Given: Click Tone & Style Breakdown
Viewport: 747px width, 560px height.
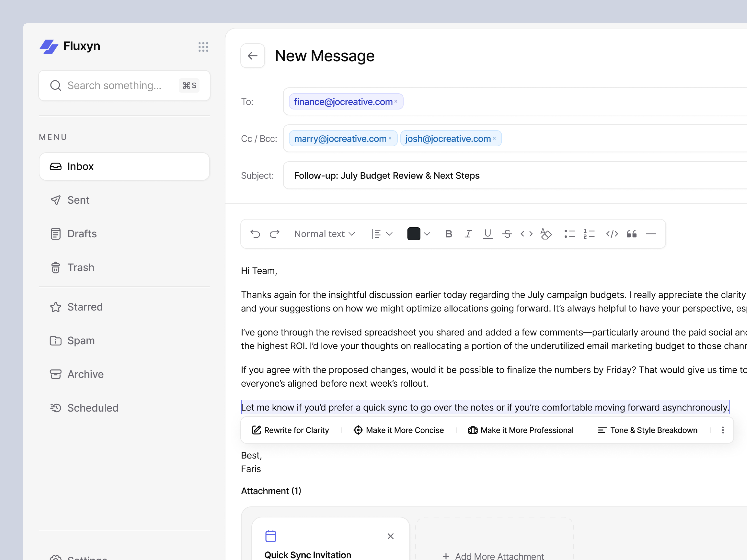Looking at the screenshot, I should click(x=647, y=430).
